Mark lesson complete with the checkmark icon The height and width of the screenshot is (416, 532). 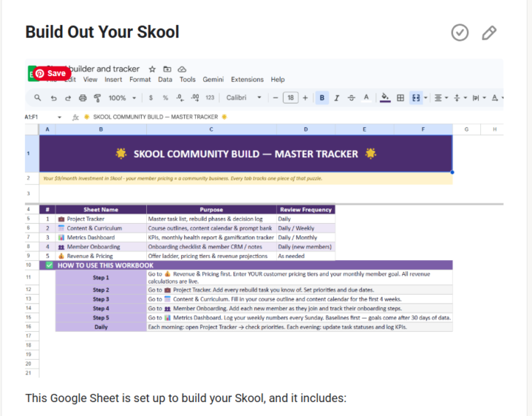point(460,33)
